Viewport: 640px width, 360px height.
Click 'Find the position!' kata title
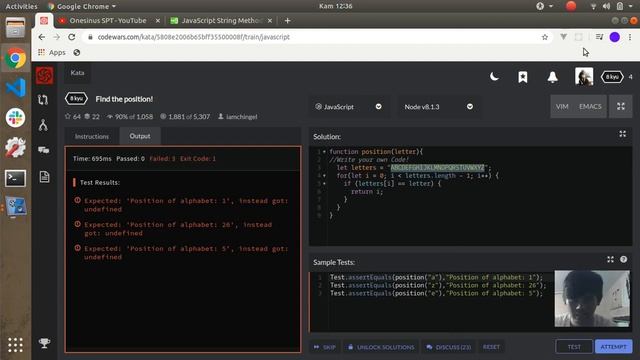(x=124, y=99)
